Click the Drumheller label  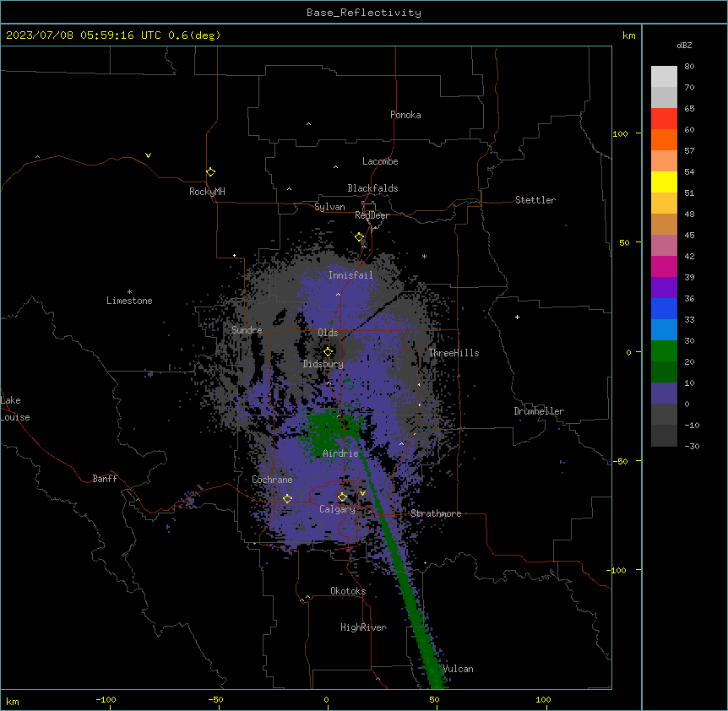pos(539,411)
